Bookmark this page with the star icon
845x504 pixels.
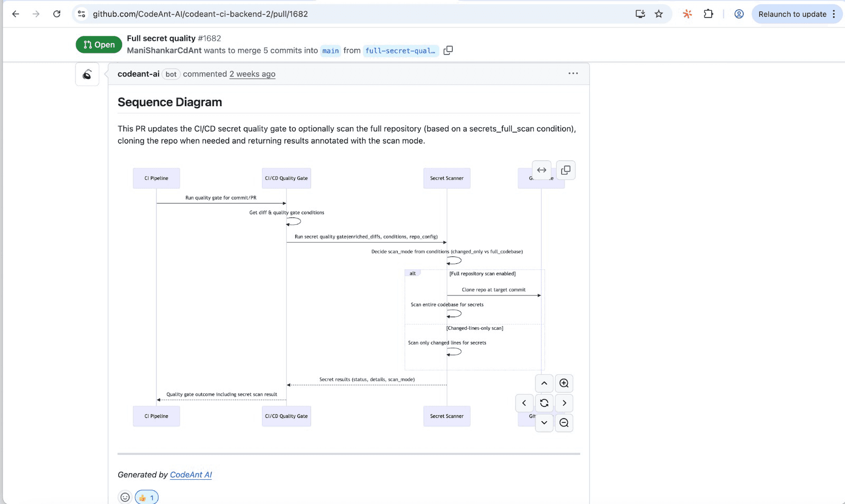(x=659, y=14)
